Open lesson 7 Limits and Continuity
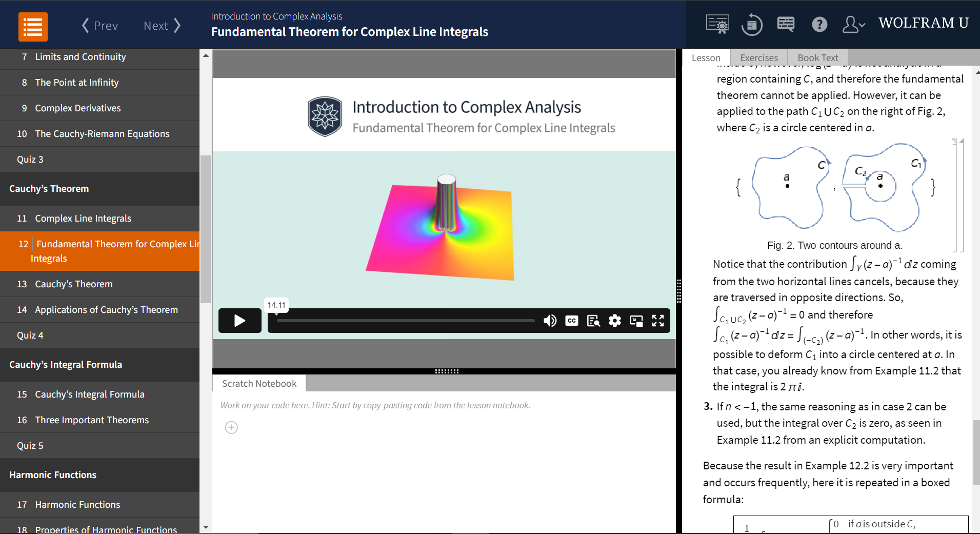The width and height of the screenshot is (980, 534). [99, 57]
